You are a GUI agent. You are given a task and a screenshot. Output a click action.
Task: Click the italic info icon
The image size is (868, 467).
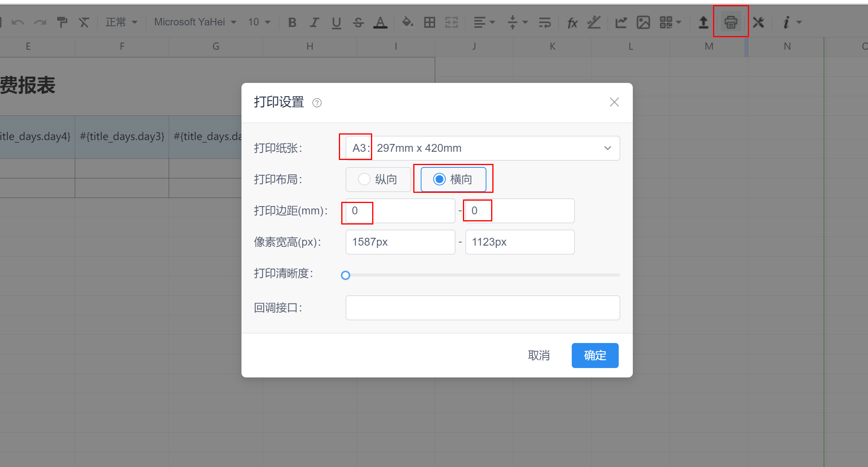coord(786,22)
